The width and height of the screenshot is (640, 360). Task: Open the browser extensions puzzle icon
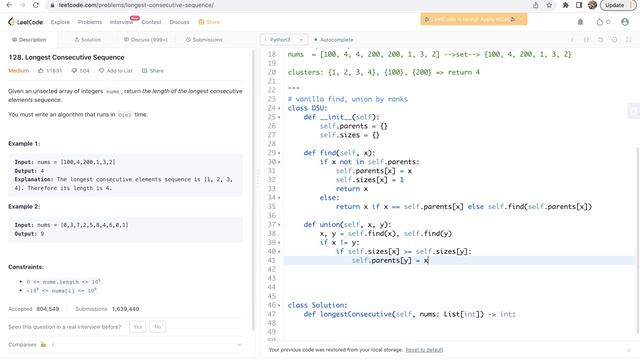[x=566, y=5]
